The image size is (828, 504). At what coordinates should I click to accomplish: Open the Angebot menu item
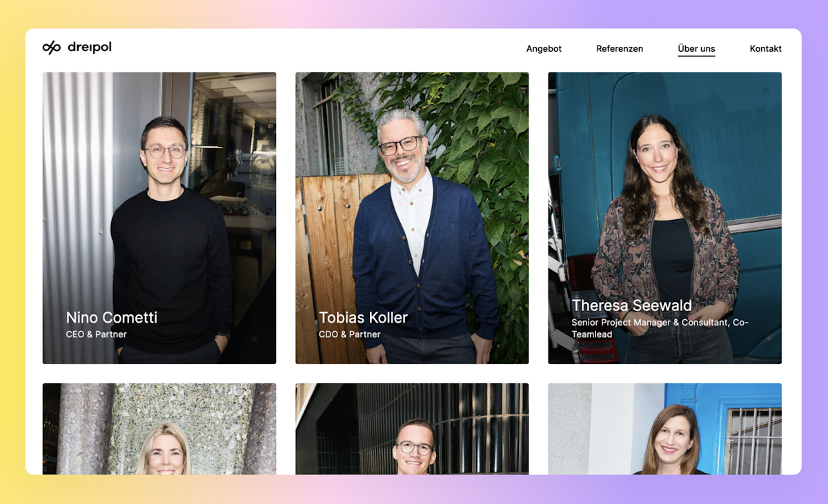tap(544, 49)
